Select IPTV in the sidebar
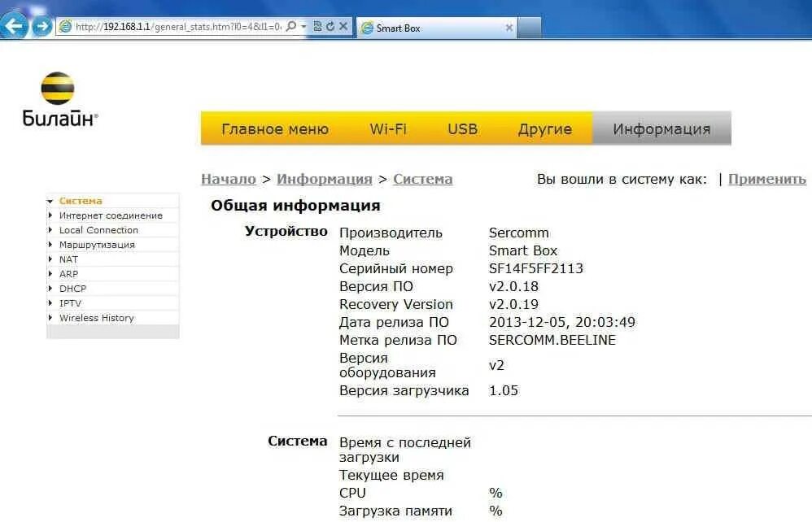Image resolution: width=812 pixels, height=522 pixels. pos(70,303)
